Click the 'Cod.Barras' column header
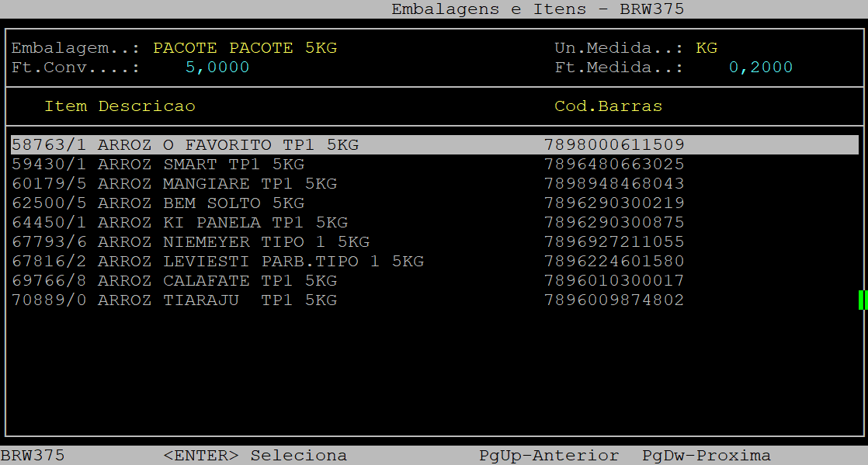 pyautogui.click(x=609, y=106)
